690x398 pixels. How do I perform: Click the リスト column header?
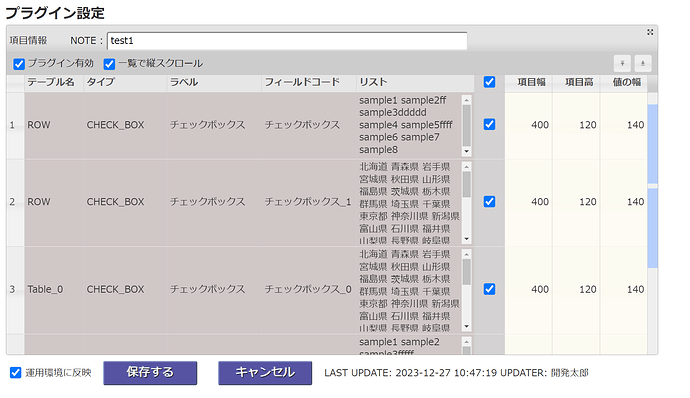415,82
